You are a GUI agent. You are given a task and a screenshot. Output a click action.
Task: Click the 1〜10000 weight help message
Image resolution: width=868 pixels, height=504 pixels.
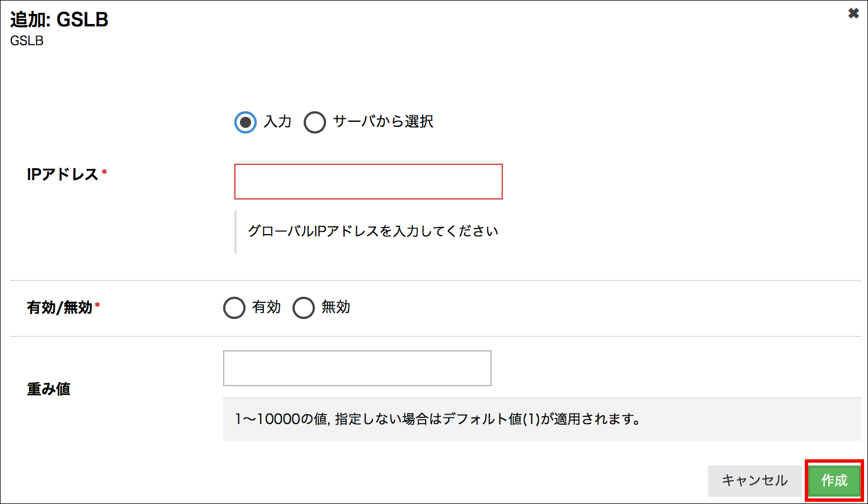(x=438, y=419)
